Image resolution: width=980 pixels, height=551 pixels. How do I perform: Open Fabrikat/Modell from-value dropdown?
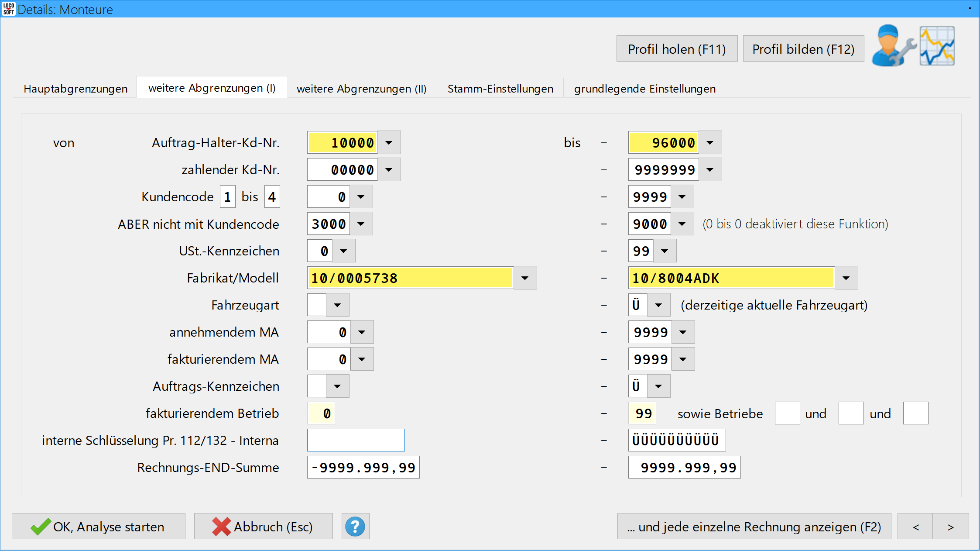tap(525, 278)
